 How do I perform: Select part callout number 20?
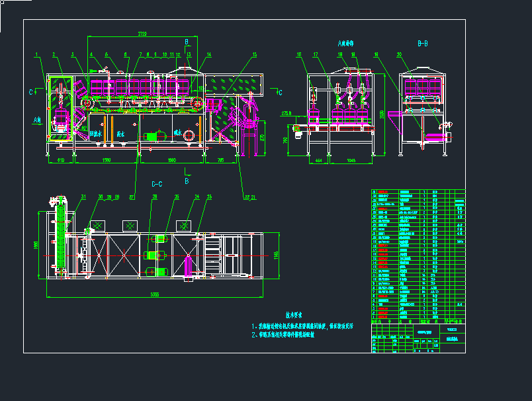click(x=399, y=54)
